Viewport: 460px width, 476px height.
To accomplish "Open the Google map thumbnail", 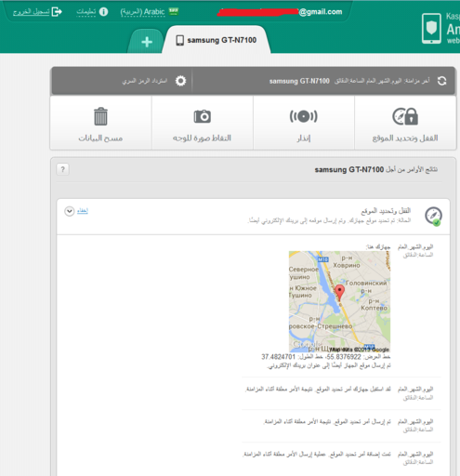I will point(339,301).
